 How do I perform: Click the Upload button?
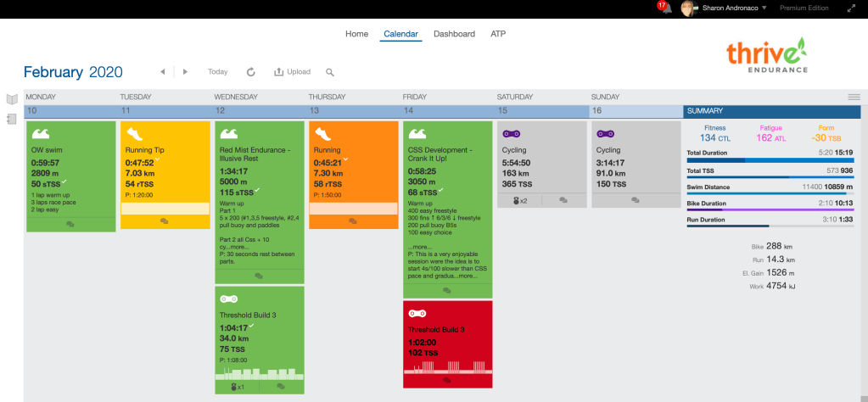[292, 72]
